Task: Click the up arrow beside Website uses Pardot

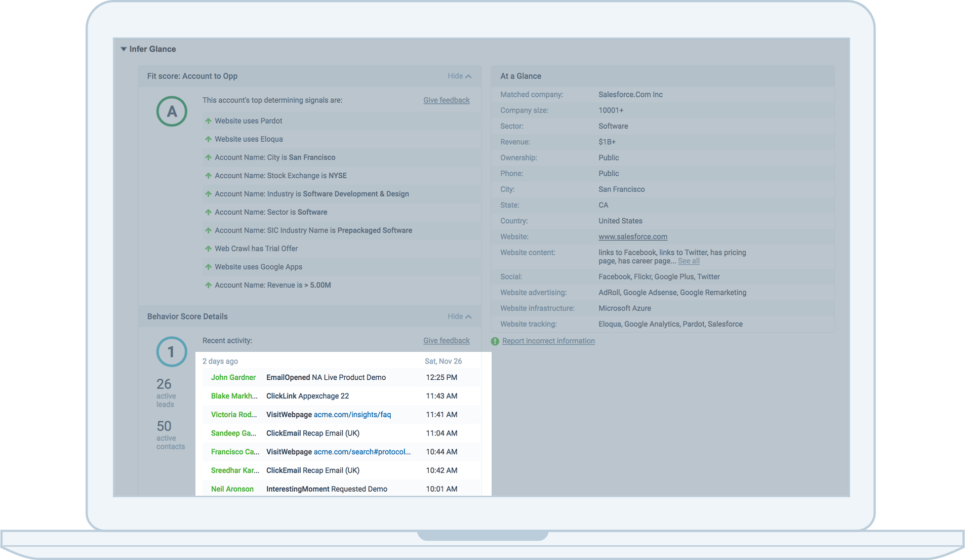Action: (x=208, y=121)
